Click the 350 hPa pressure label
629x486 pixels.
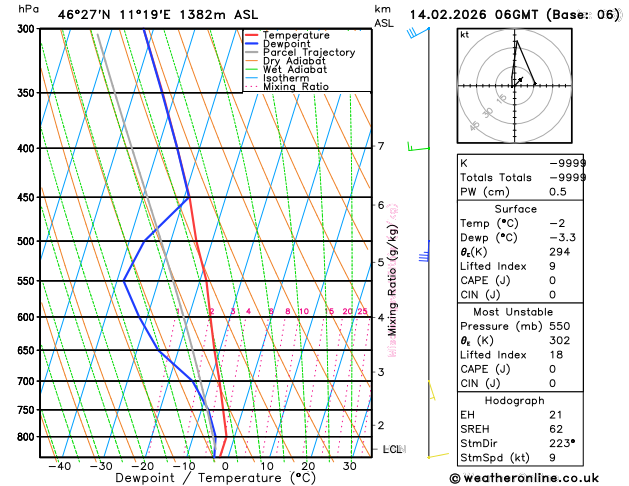point(28,93)
